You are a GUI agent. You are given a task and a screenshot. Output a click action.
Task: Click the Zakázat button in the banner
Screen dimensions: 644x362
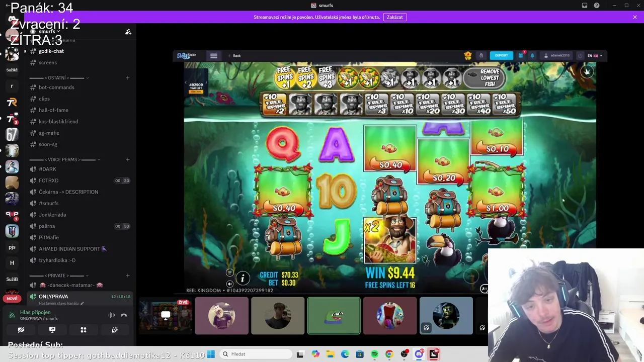(x=394, y=17)
